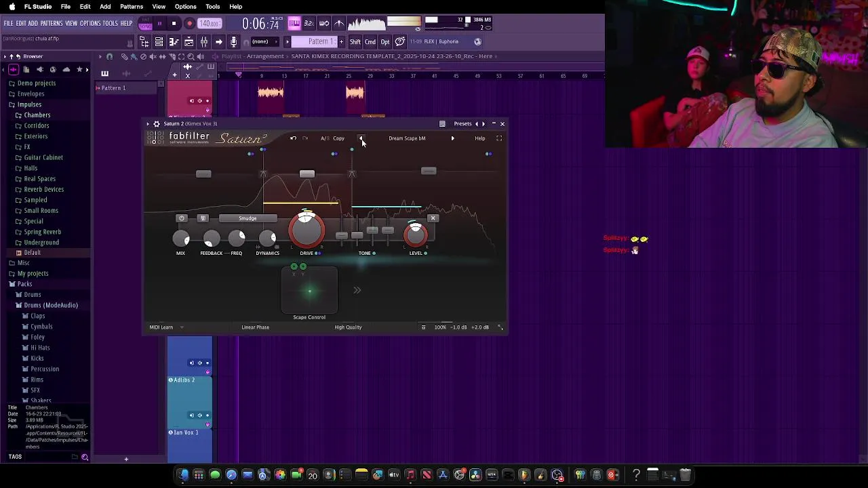868x488 pixels.
Task: Add a new pattern with plus button
Action: pos(341,41)
